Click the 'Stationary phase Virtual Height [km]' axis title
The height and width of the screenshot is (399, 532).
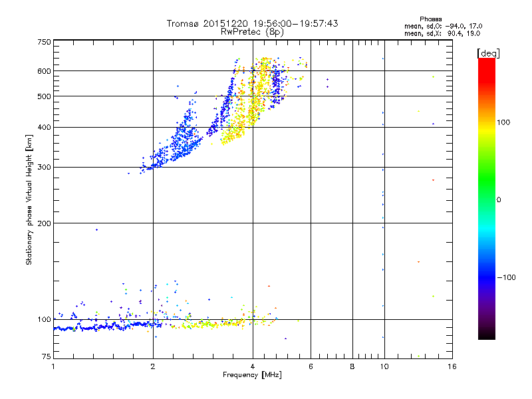29,200
